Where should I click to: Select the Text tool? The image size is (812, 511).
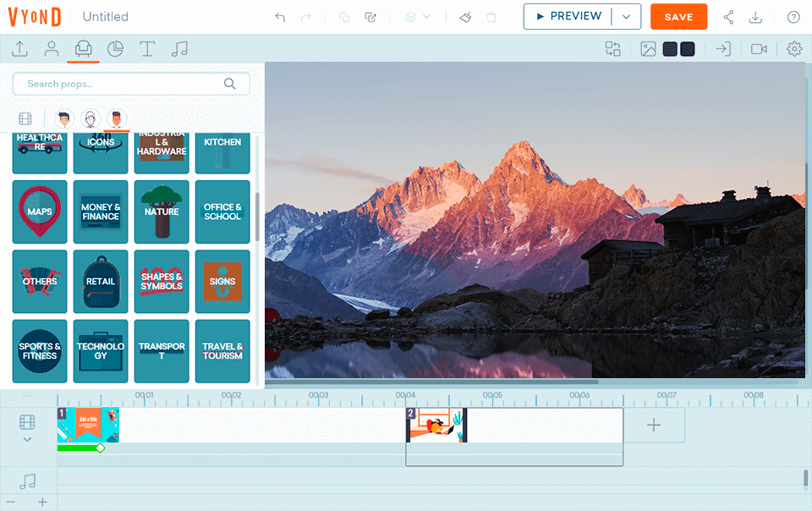tap(147, 49)
